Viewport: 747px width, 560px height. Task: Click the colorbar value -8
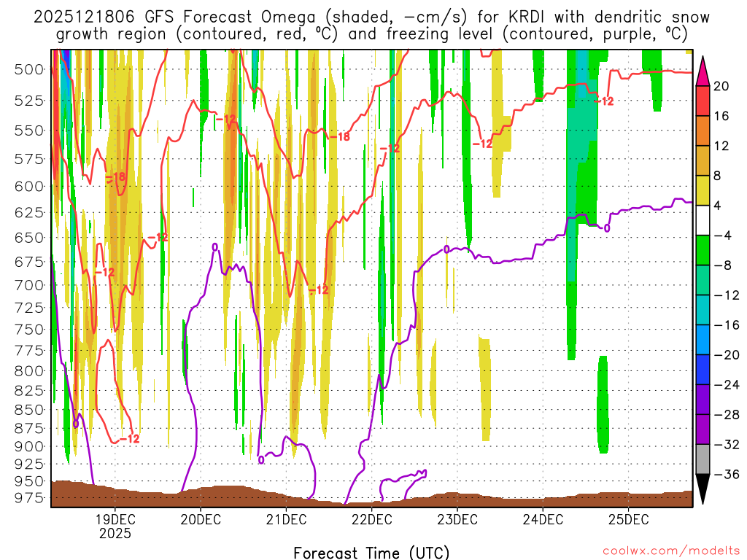[x=722, y=265]
